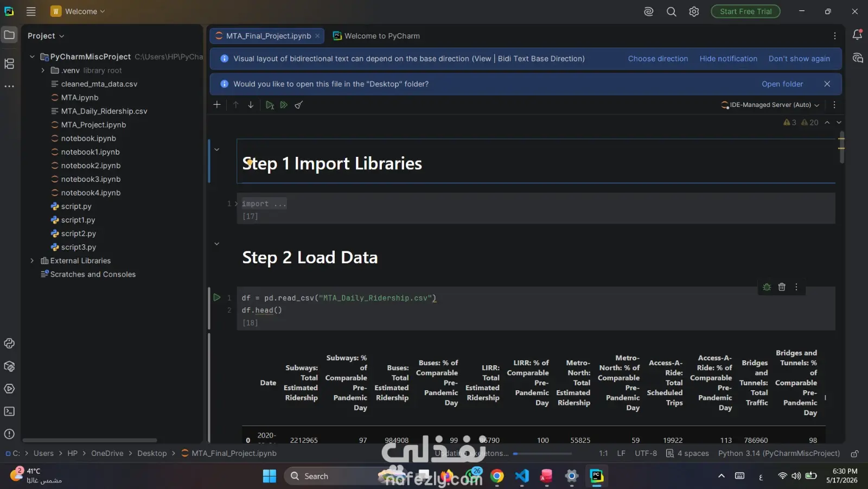Click Don't show again link

799,59
